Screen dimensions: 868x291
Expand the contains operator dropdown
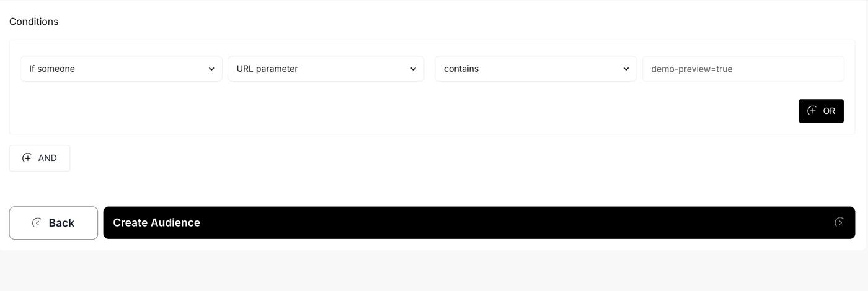point(536,69)
